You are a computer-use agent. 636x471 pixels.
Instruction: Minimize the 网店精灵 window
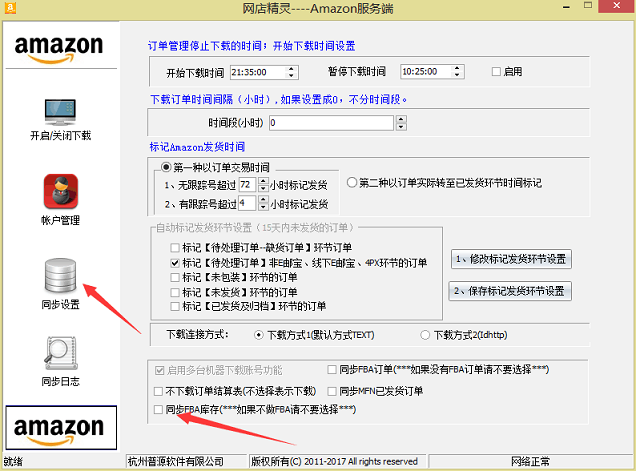pos(567,6)
